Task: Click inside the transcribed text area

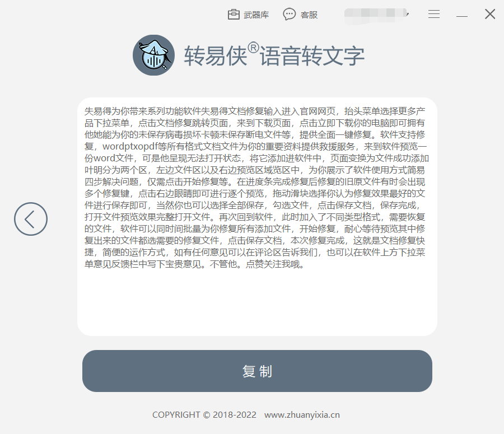Action: (257, 217)
